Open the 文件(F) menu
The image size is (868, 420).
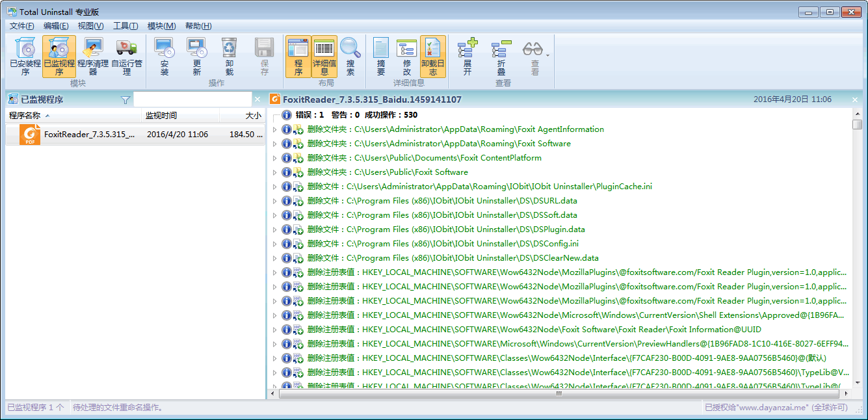point(21,26)
